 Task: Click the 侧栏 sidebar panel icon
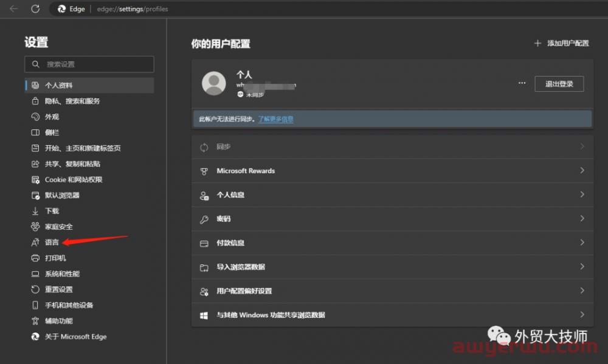click(x=35, y=132)
